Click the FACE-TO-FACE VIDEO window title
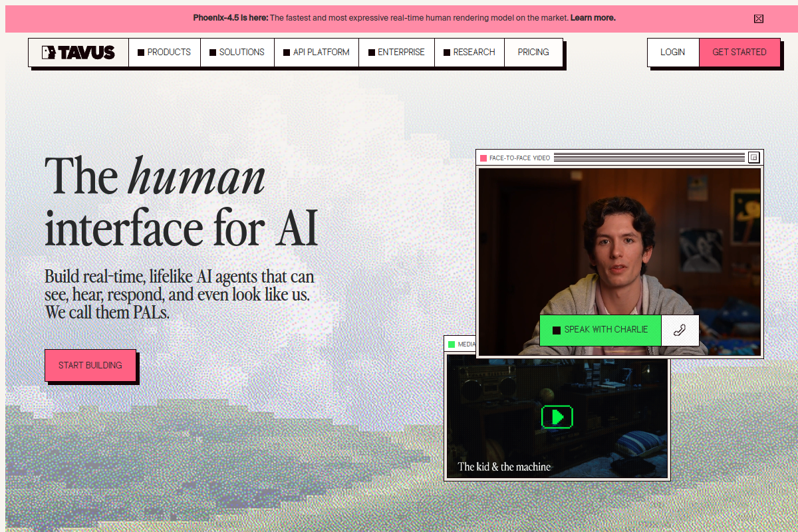 520,158
